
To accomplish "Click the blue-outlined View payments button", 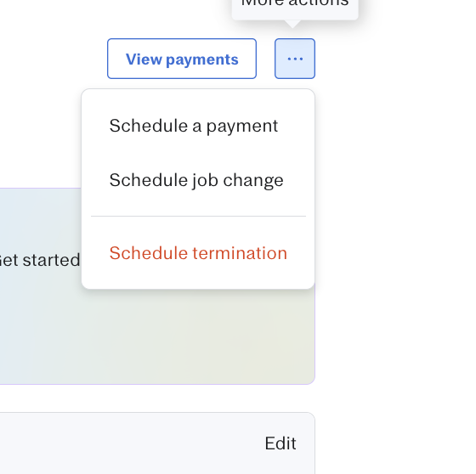I will pyautogui.click(x=182, y=59).
